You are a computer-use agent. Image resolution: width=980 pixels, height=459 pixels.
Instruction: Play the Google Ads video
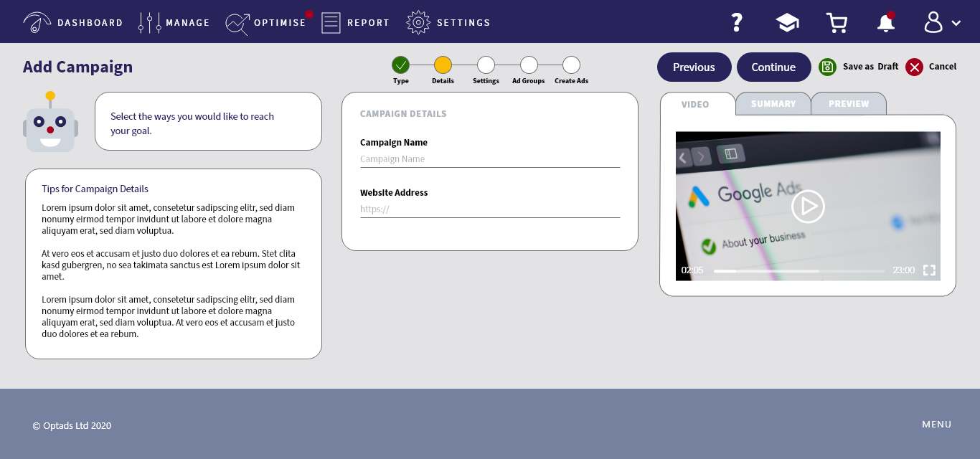[x=808, y=207]
